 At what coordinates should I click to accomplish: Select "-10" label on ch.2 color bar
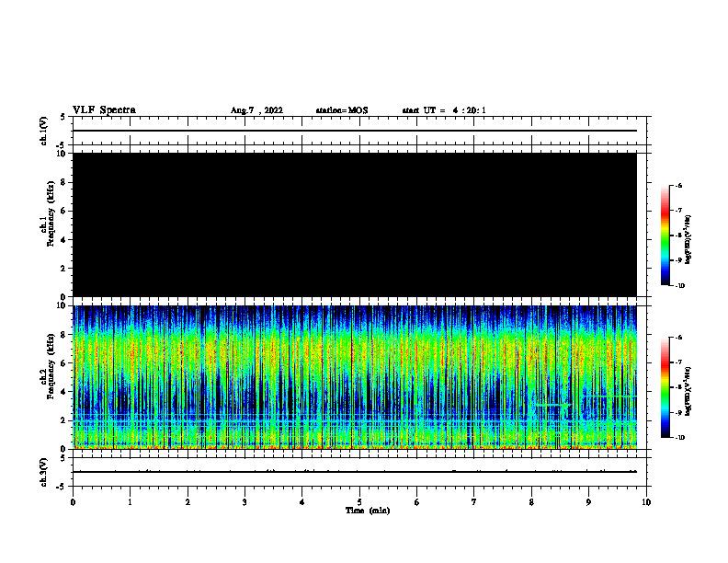pyautogui.click(x=679, y=438)
